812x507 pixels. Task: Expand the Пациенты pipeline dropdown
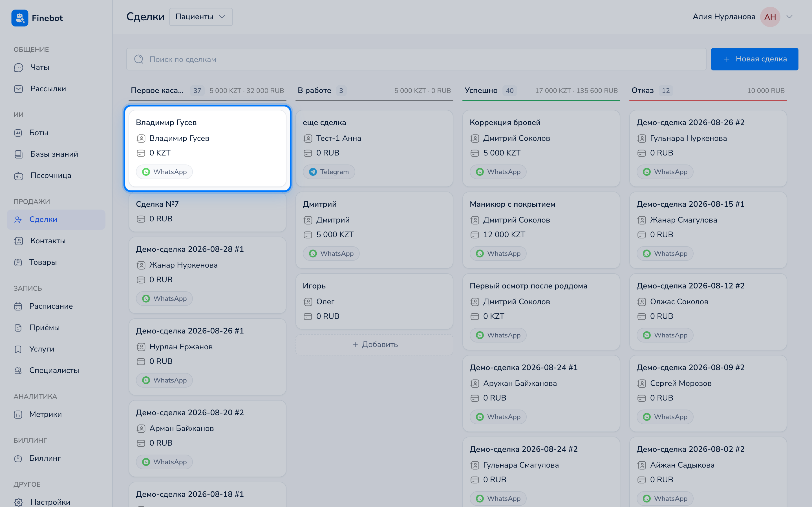point(201,17)
